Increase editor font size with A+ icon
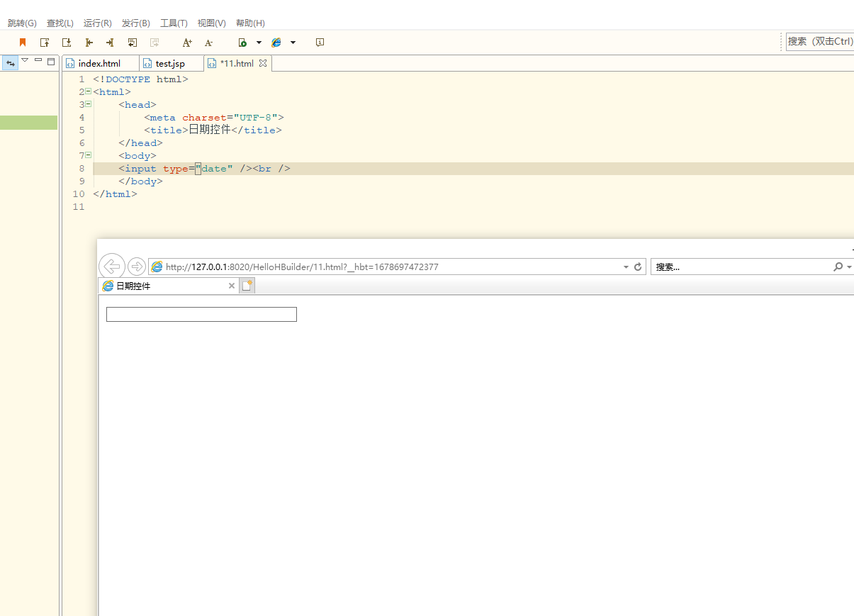Viewport: 854px width, 616px height. 187,43
